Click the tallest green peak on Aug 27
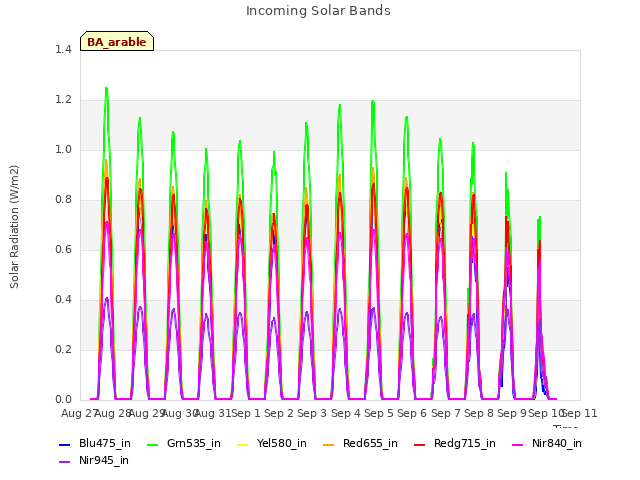The width and height of the screenshot is (640, 480). click(107, 88)
